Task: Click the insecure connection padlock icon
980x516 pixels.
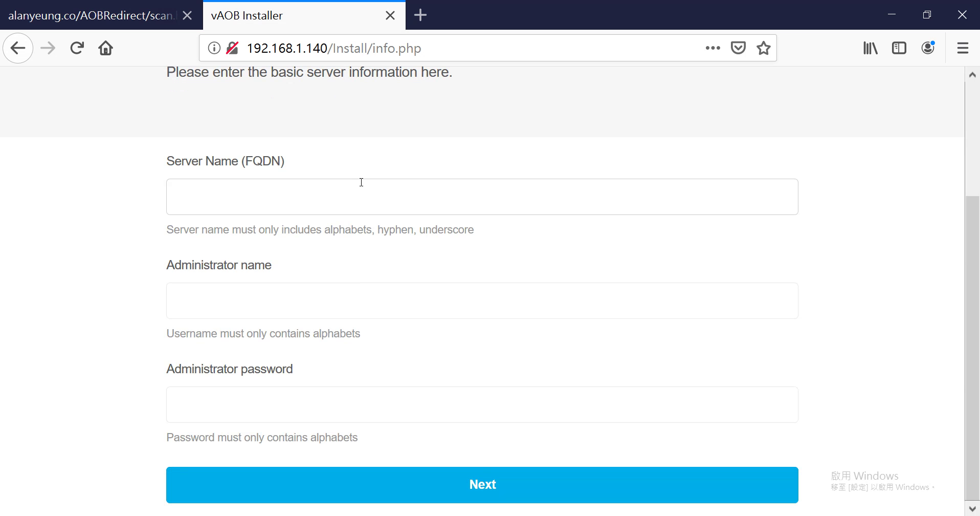Action: [232, 48]
